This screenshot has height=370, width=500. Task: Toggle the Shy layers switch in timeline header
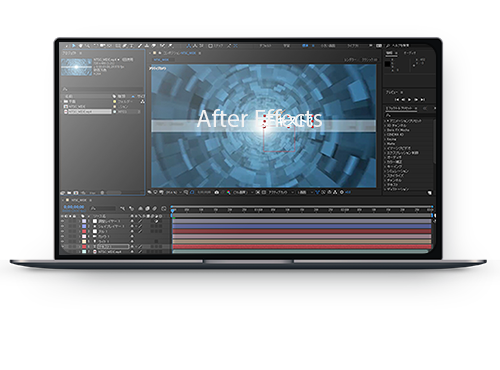coord(140,208)
